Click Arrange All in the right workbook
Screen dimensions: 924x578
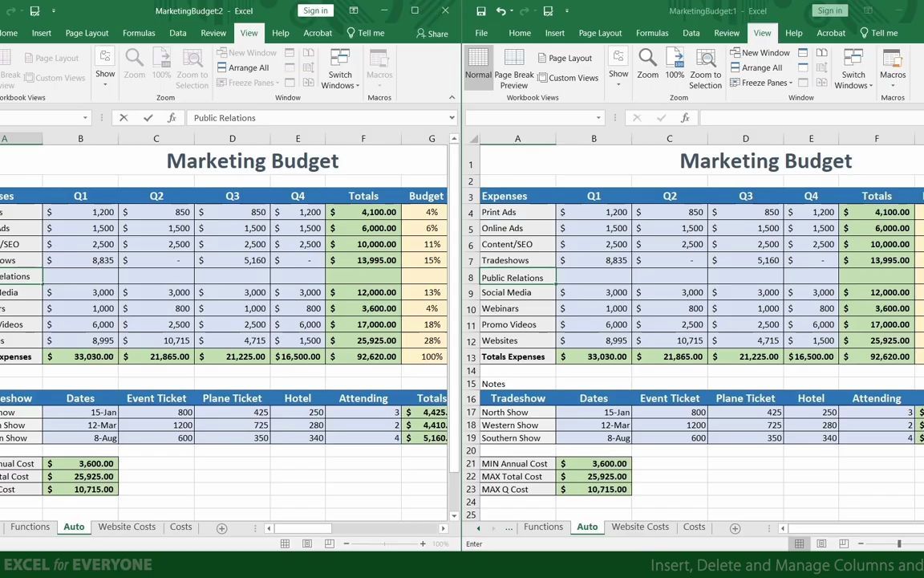[757, 67]
